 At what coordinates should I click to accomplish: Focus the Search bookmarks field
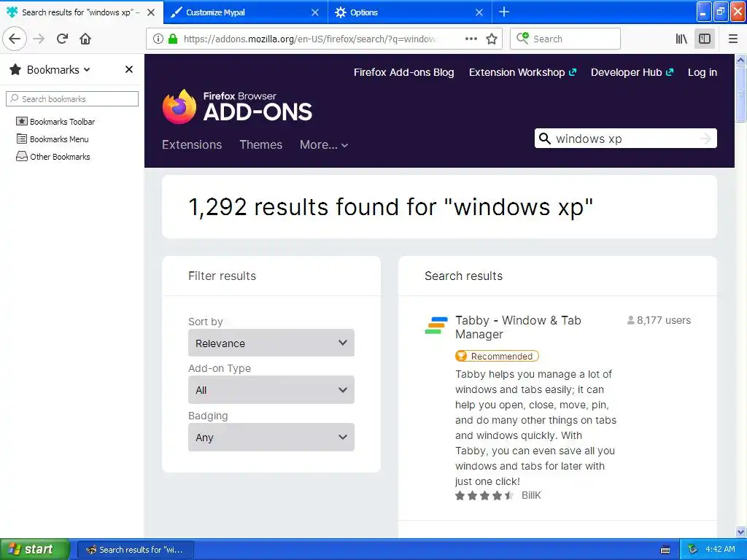[72, 98]
